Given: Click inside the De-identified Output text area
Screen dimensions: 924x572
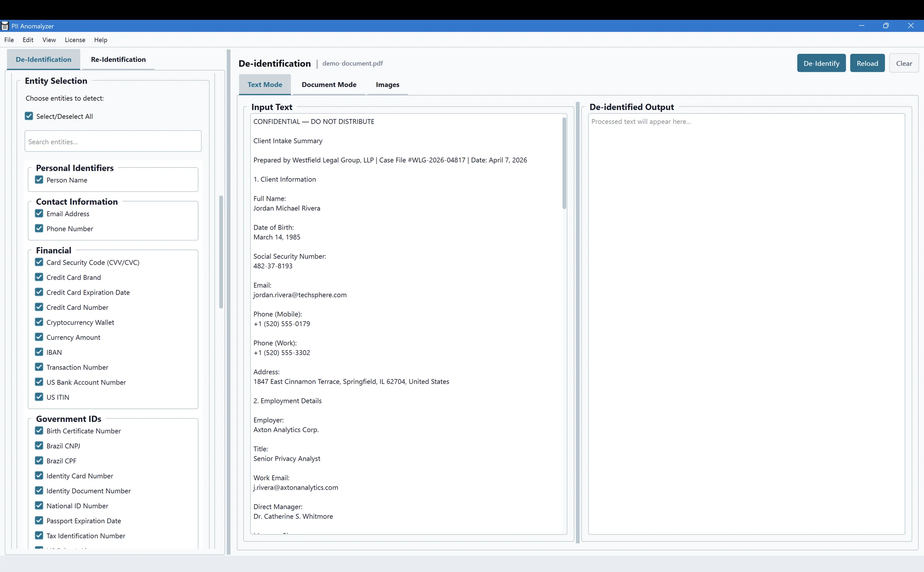Looking at the screenshot, I should [746, 324].
